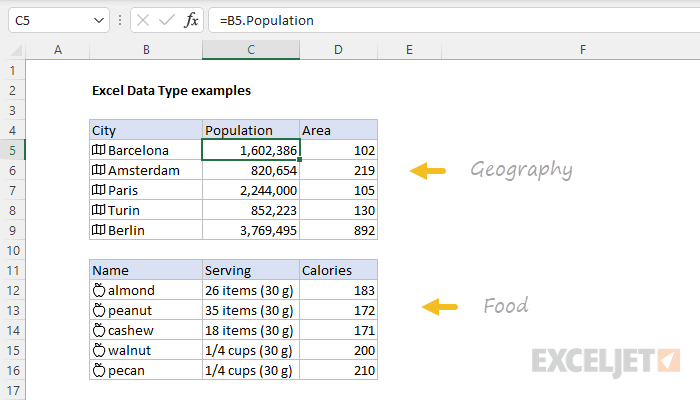Click the Food apple icon beside walnut

click(x=99, y=350)
